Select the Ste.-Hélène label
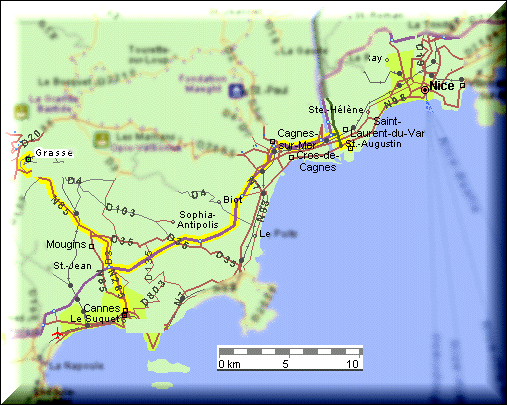 point(336,109)
